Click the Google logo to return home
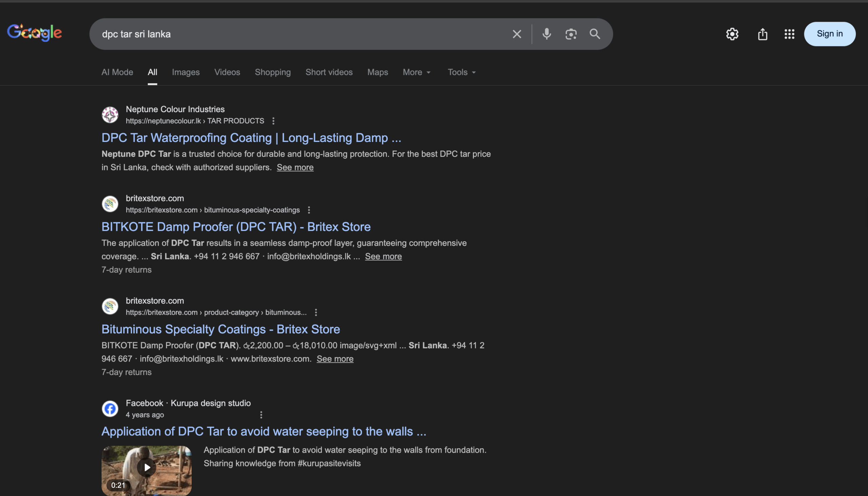Screen dimensions: 868x496 (34, 33)
